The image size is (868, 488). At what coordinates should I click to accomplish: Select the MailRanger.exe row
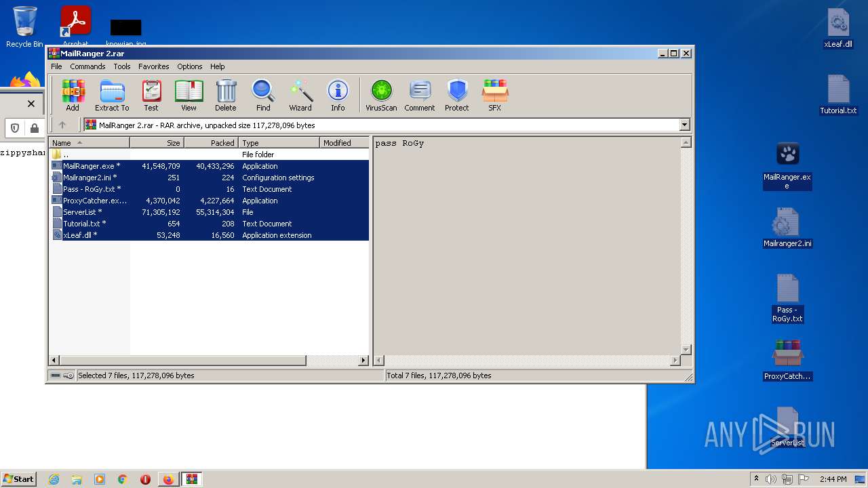tap(210, 166)
